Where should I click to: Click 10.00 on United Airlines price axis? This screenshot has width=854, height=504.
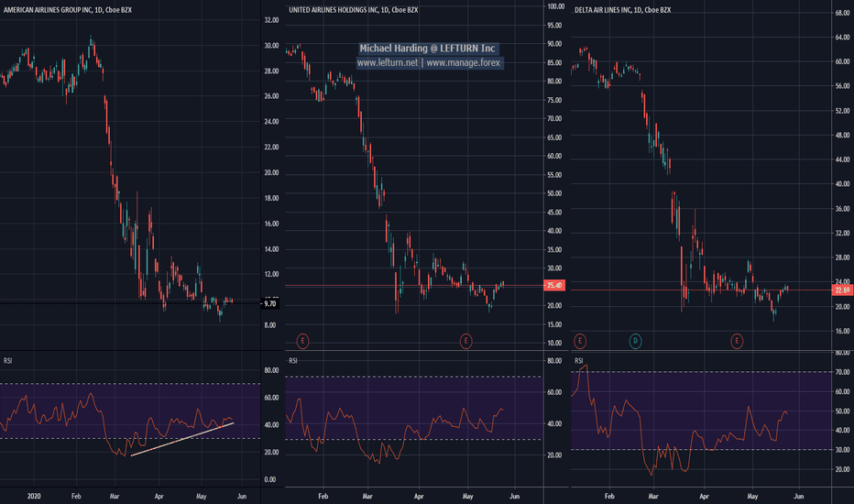pyautogui.click(x=554, y=344)
